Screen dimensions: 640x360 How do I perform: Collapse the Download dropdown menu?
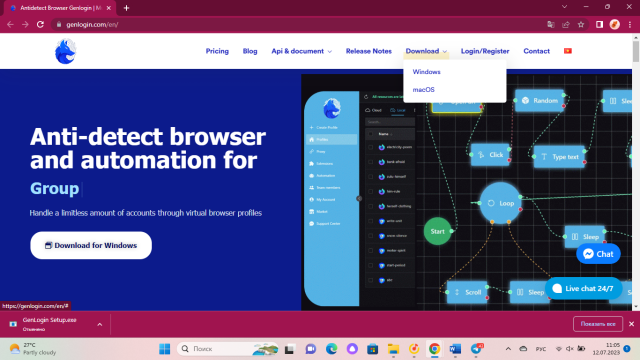click(x=426, y=51)
